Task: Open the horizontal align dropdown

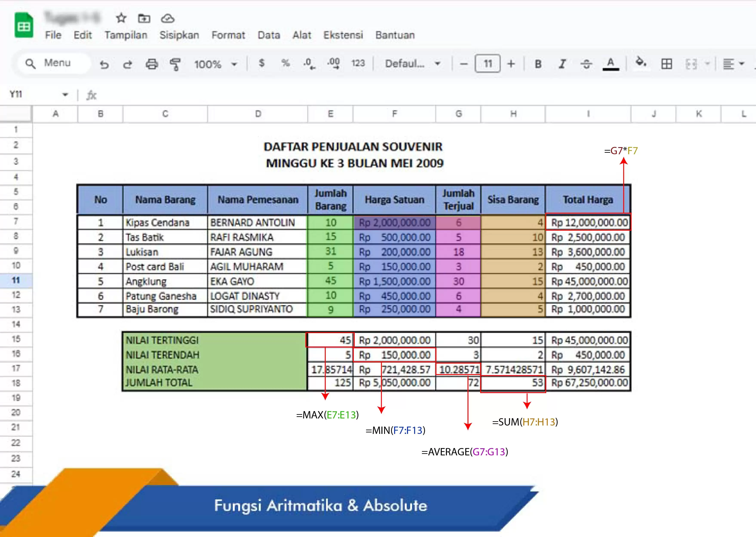Action: coord(733,64)
